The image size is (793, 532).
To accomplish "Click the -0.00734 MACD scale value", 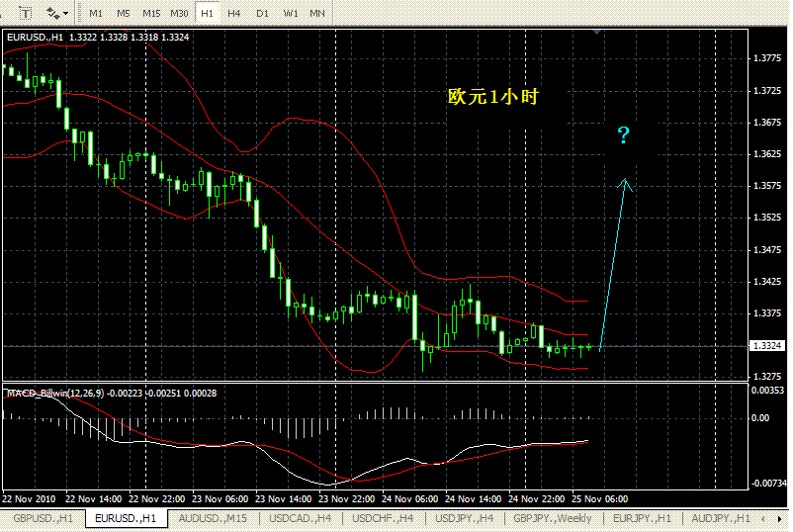I will coord(768,484).
